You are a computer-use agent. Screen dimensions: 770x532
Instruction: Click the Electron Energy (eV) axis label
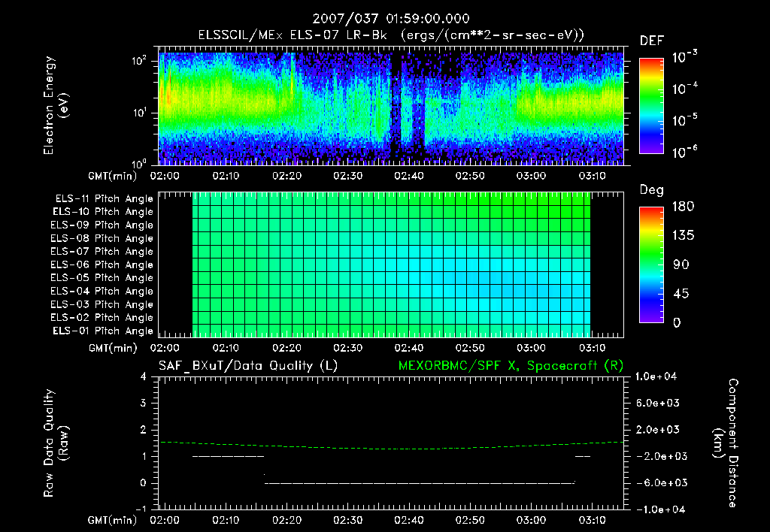[x=56, y=105]
